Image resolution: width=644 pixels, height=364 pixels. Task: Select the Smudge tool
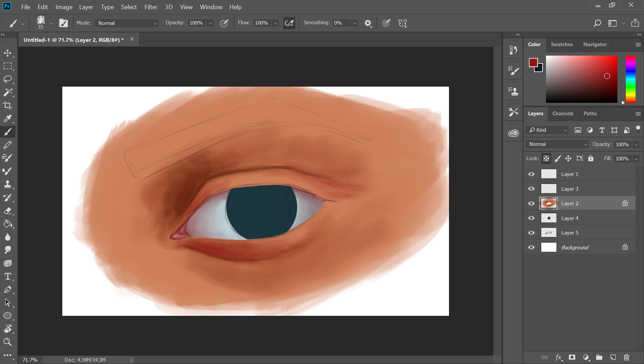point(8,250)
